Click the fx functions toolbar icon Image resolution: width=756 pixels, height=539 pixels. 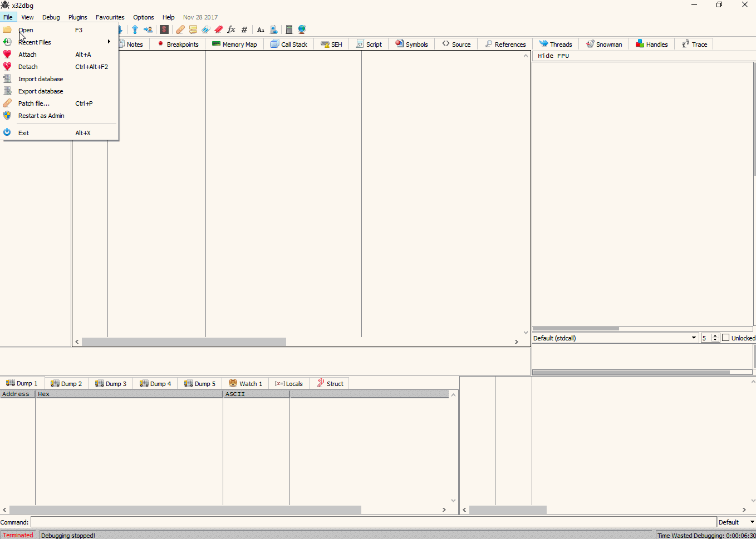[x=231, y=29]
